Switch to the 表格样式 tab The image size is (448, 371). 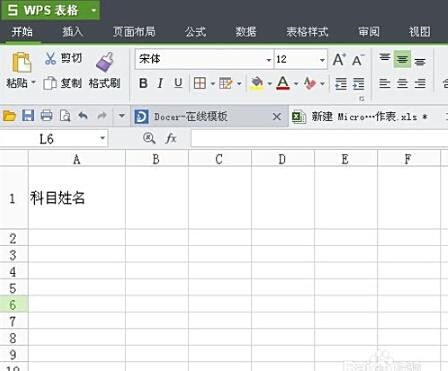307,32
